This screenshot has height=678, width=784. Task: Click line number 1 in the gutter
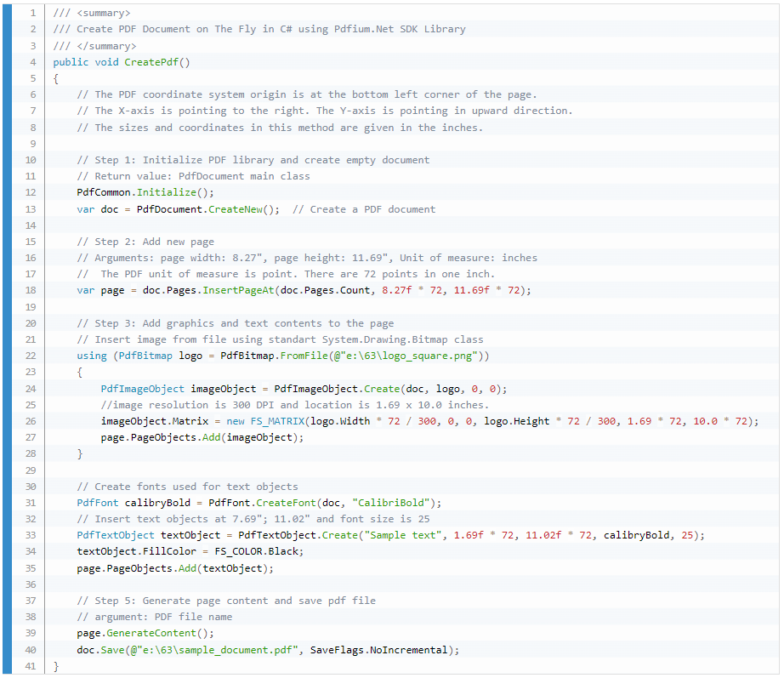click(x=33, y=13)
